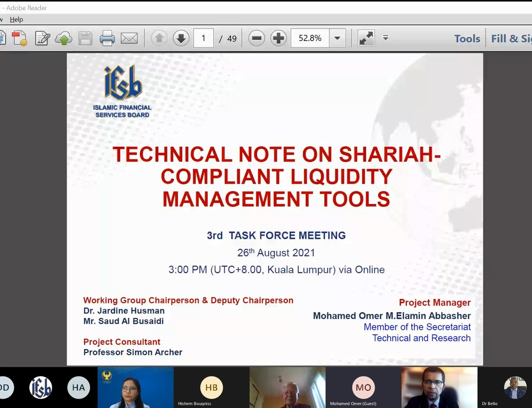This screenshot has height=408, width=532.
Task: Zoom in with the plus button
Action: pos(278,38)
